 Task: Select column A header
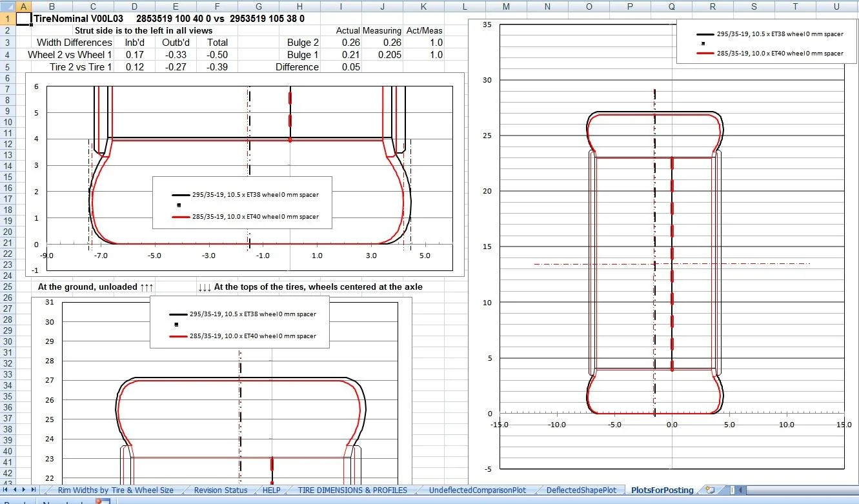point(23,6)
